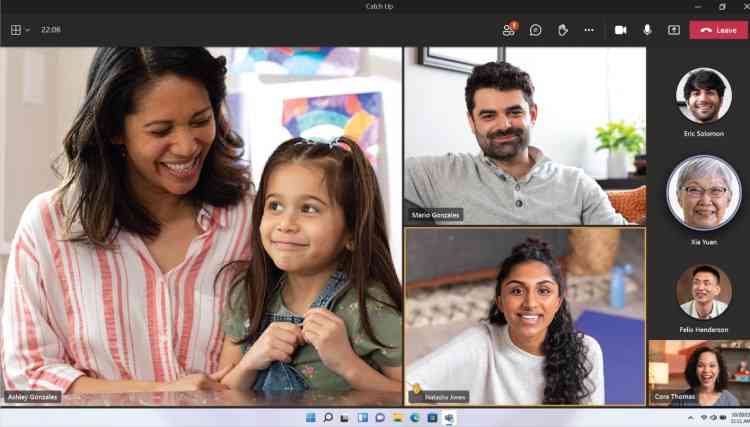
Task: Select Ashley Gonzales video tile
Action: click(x=201, y=226)
